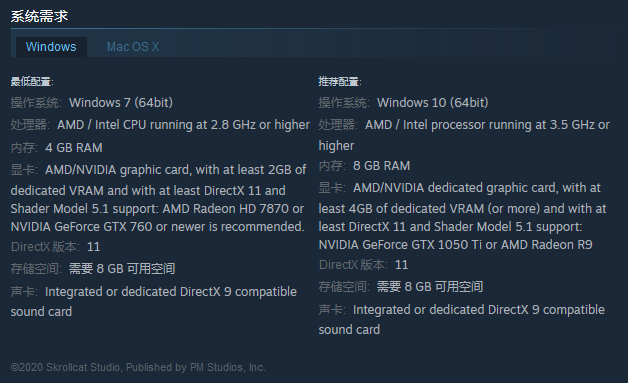Image resolution: width=628 pixels, height=383 pixels.
Task: Click minimum DirectX 版本 11 line
Action: click(56, 247)
